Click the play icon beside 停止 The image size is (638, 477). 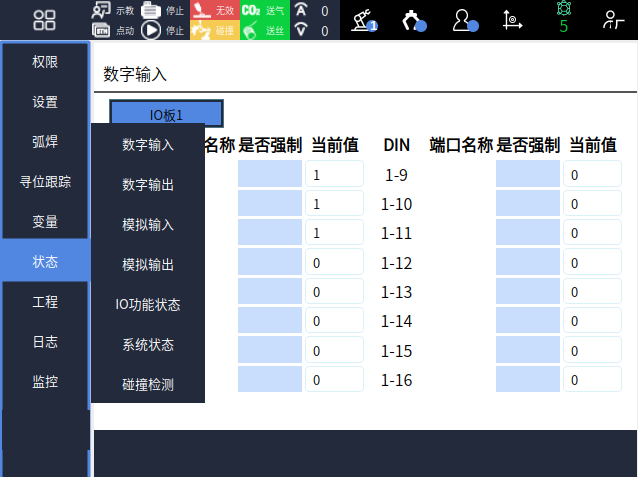point(151,30)
